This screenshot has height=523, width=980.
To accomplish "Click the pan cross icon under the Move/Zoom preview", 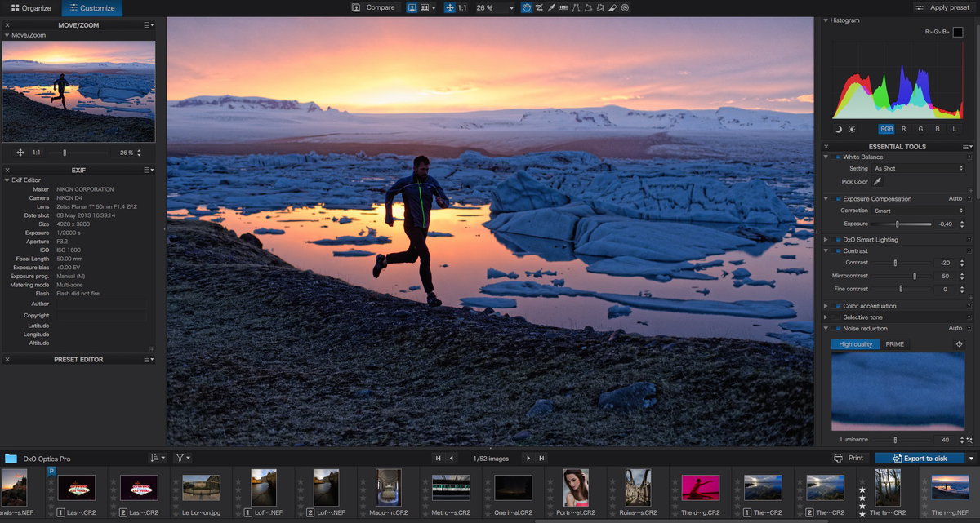I will pyautogui.click(x=20, y=153).
